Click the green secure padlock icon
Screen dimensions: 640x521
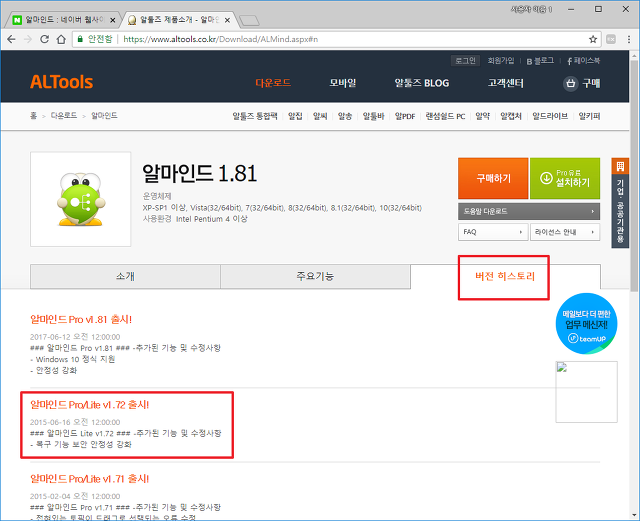click(x=80, y=39)
